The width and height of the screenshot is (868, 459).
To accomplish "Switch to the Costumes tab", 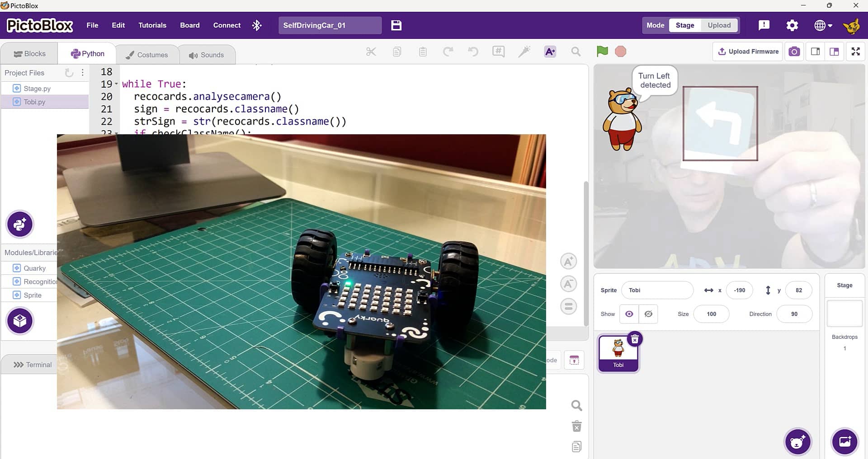I will pyautogui.click(x=147, y=55).
